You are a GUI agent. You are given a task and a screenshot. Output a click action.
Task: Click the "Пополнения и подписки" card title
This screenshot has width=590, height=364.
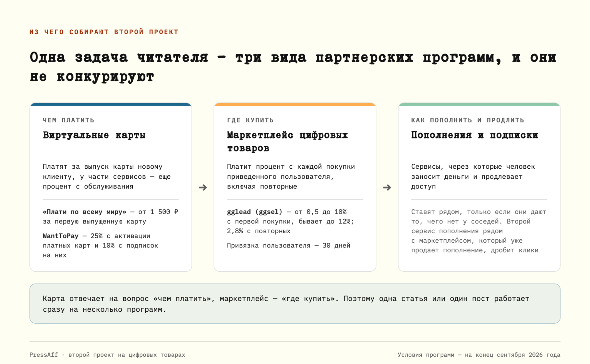tap(475, 135)
